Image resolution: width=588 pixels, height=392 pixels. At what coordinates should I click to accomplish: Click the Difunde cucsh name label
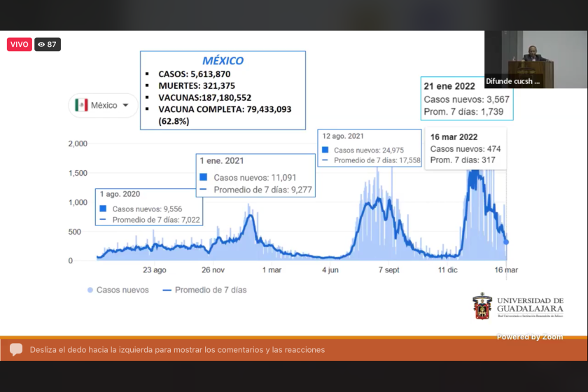tap(512, 81)
